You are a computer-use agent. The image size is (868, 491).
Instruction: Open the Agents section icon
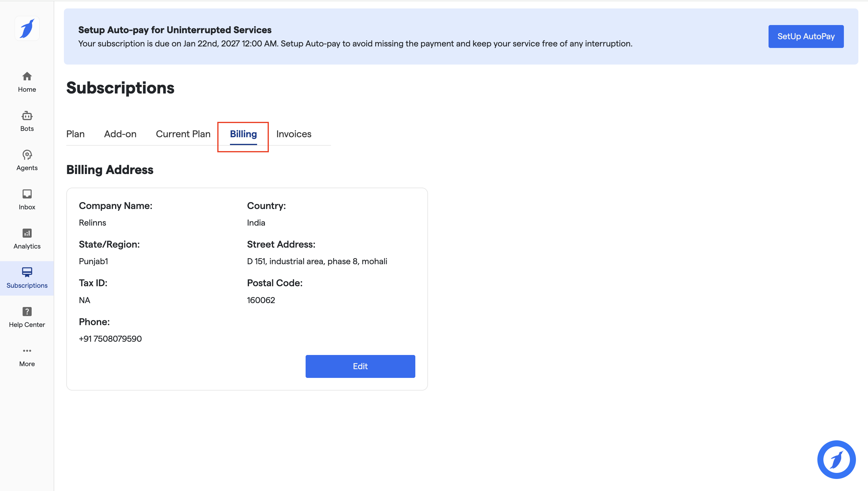point(27,155)
